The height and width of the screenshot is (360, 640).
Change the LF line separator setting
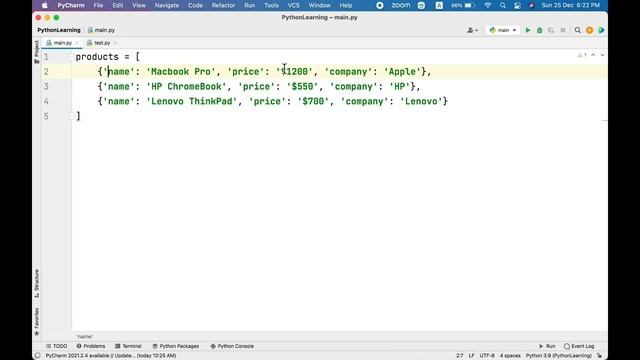[x=471, y=356]
